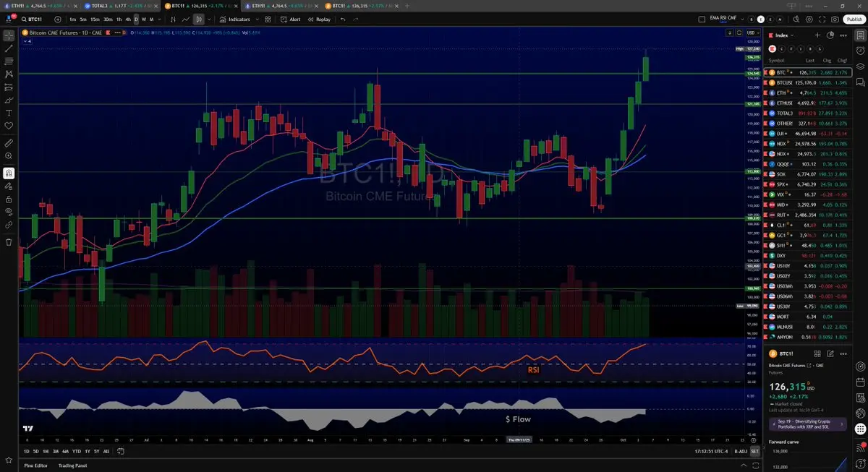Click the compare or add symbol plus icon
This screenshot has width=868, height=472.
tap(58, 20)
